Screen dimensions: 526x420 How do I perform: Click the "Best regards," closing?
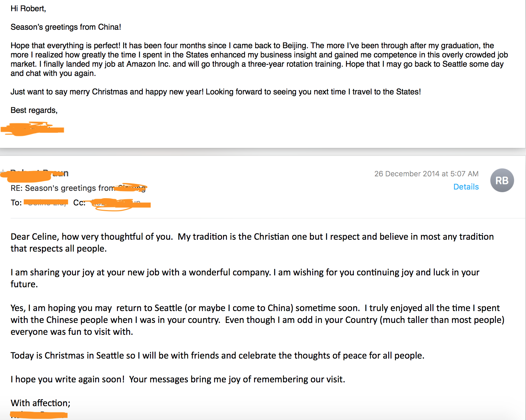pos(34,110)
